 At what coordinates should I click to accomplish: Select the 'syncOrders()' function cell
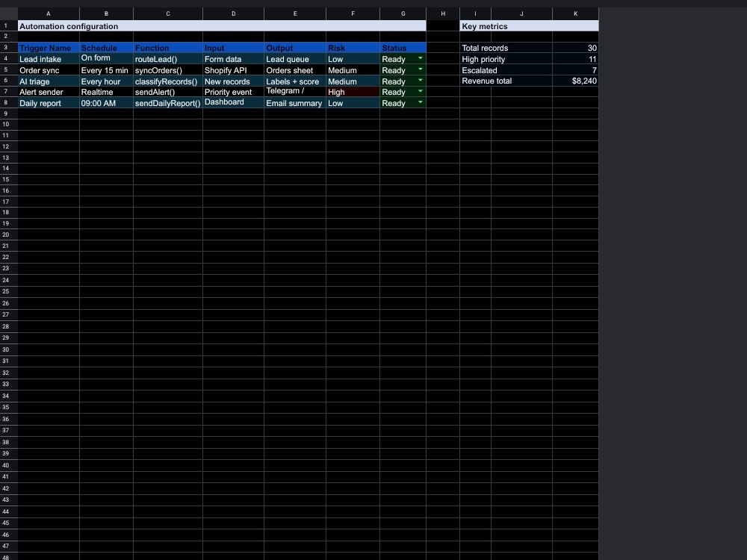point(168,70)
